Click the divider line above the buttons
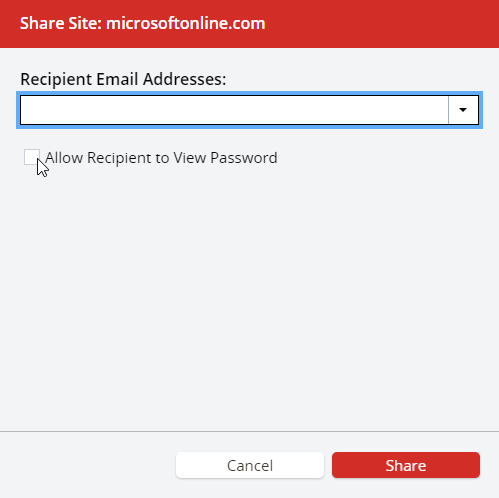499x498 pixels. click(249, 431)
